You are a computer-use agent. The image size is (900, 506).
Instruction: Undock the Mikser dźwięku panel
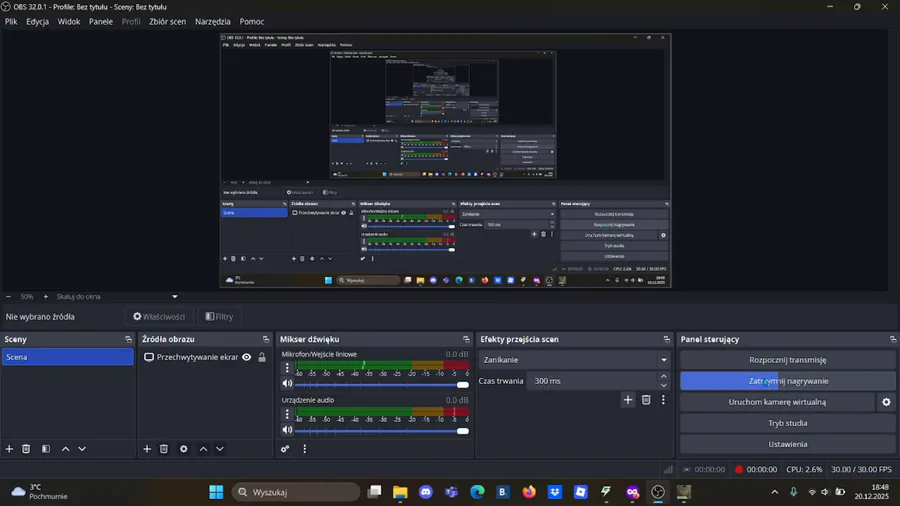click(x=466, y=339)
